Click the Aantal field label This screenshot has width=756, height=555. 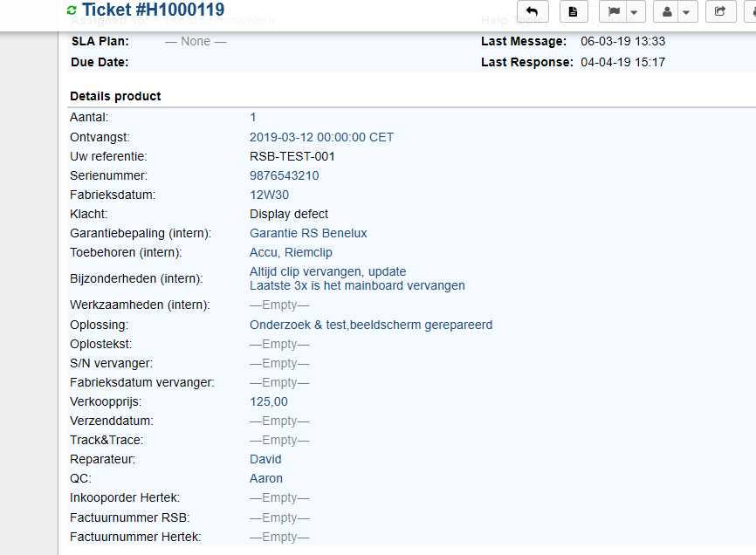(89, 118)
